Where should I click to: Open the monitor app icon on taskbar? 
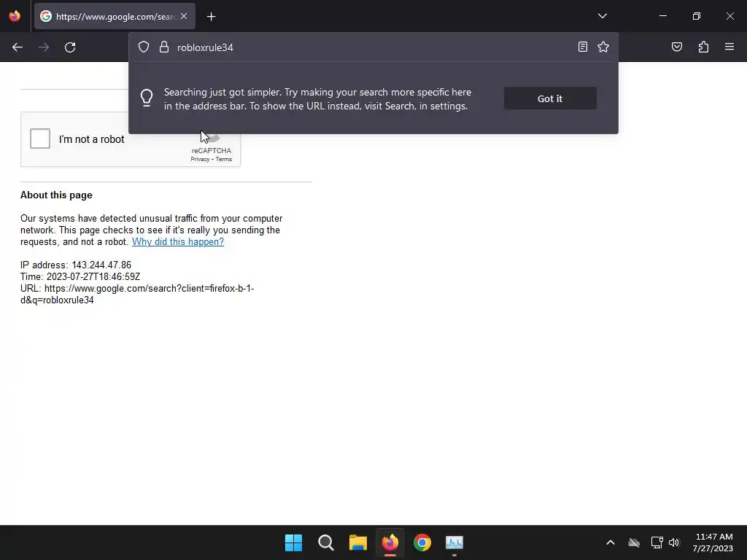point(454,542)
